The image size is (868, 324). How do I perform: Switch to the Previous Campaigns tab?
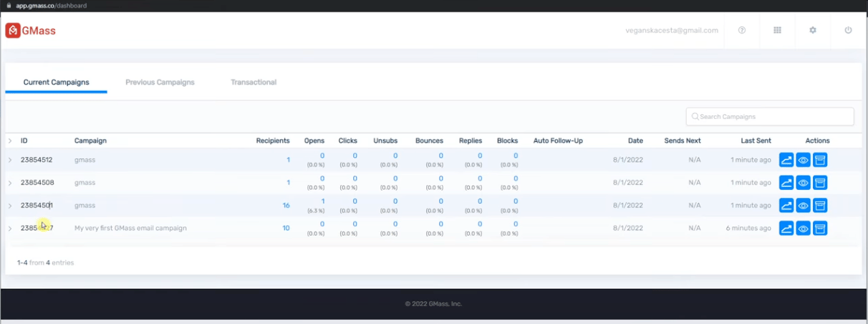coord(160,82)
